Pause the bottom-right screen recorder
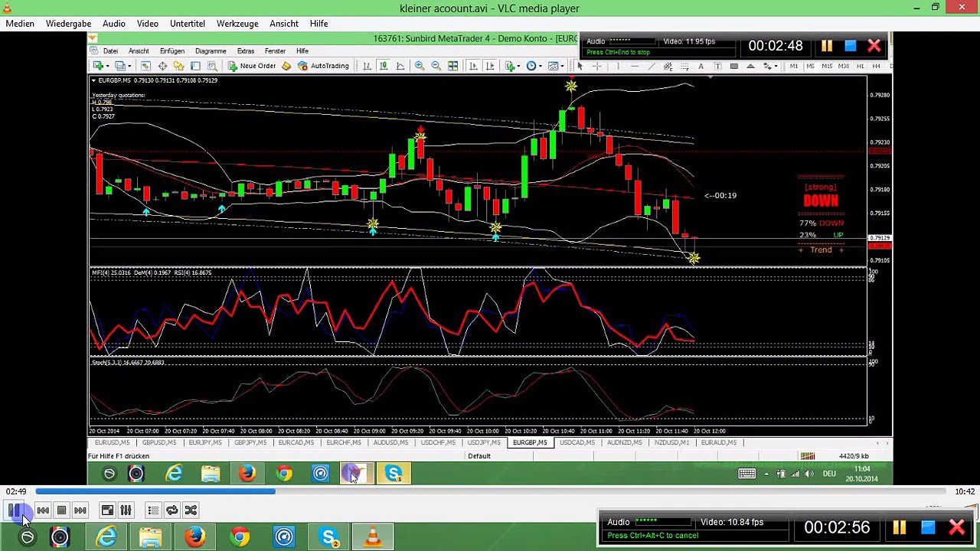 pos(900,527)
